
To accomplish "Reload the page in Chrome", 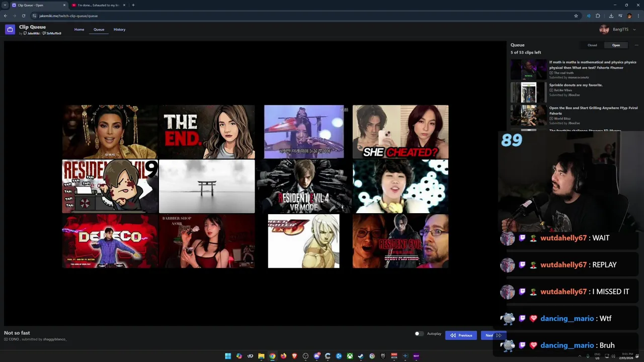I will click(x=23, y=16).
